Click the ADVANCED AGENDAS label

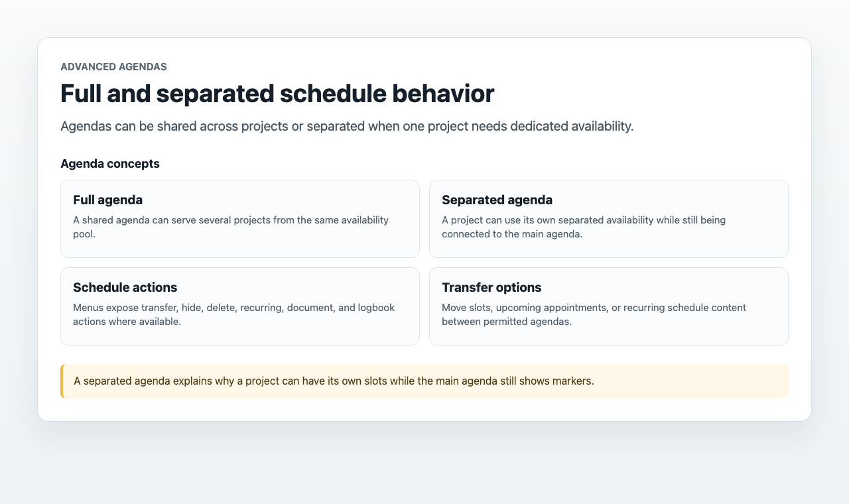[x=113, y=67]
